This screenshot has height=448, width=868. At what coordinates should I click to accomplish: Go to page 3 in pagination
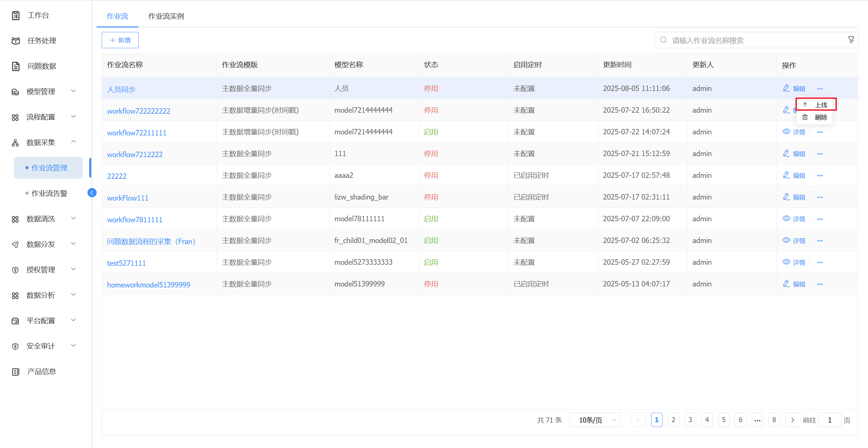[690, 420]
